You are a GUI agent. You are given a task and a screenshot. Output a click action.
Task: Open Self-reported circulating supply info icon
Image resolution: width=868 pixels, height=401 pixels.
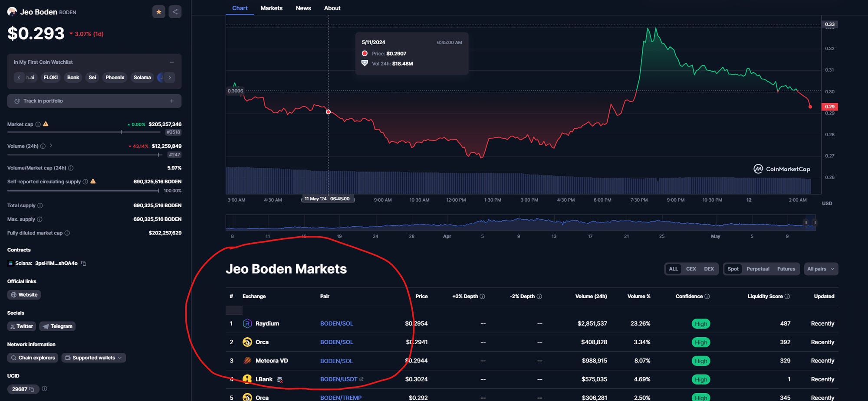point(85,182)
